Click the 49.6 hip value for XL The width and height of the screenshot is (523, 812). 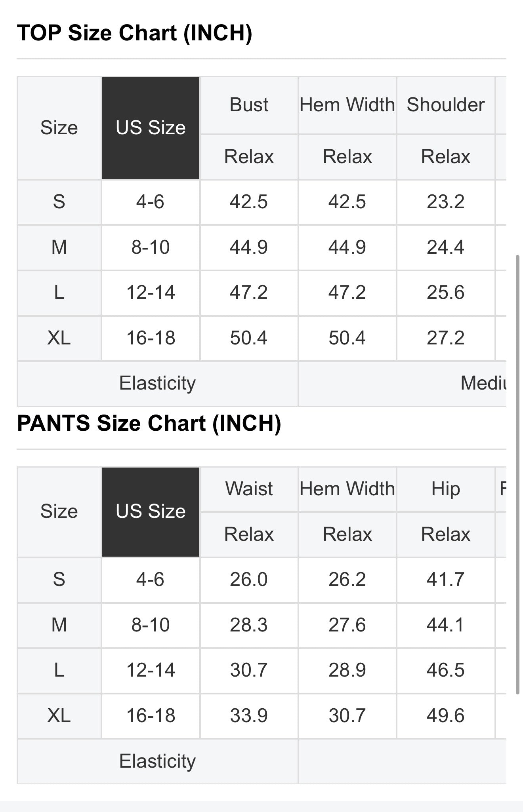(x=446, y=716)
